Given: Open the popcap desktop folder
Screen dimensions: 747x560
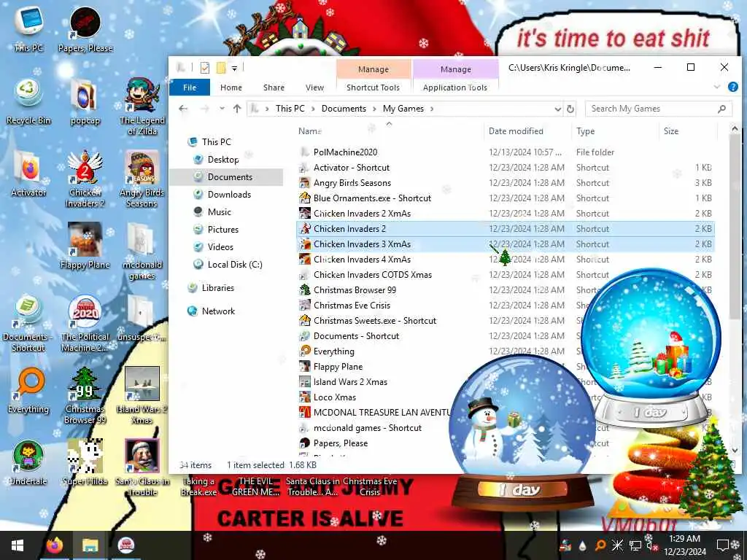Looking at the screenshot, I should pos(85,101).
